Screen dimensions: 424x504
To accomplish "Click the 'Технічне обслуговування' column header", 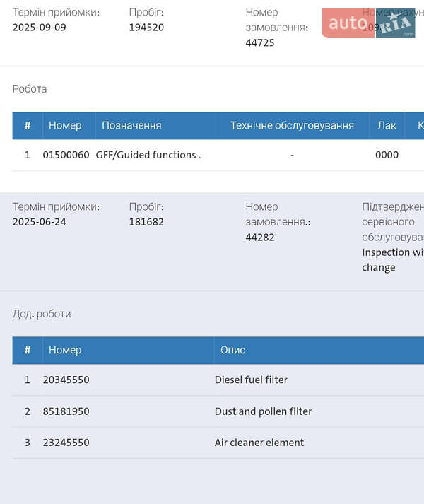I will [292, 125].
